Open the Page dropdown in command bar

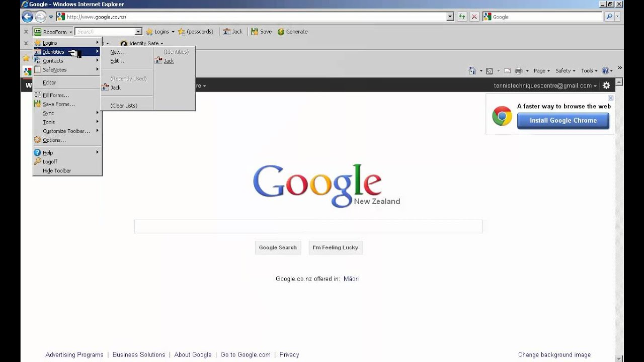tap(542, 71)
